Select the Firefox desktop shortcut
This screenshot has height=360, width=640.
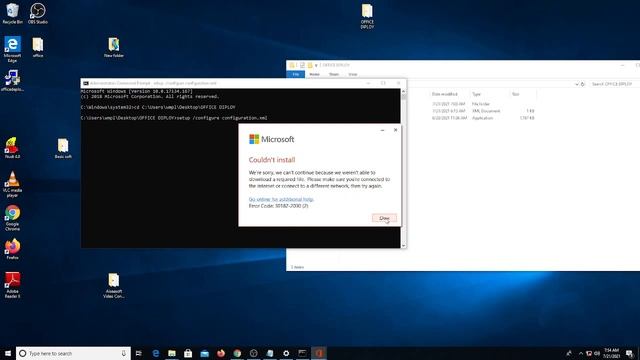point(12,249)
